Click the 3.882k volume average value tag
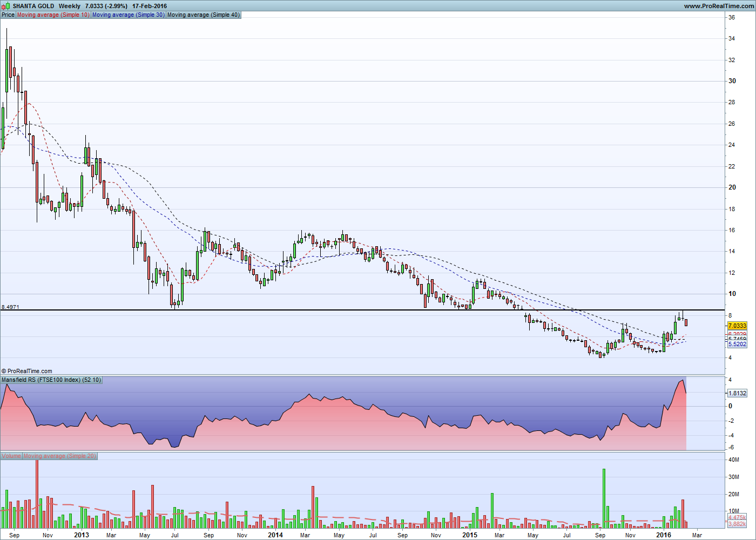The width and height of the screenshot is (756, 540). point(737,524)
